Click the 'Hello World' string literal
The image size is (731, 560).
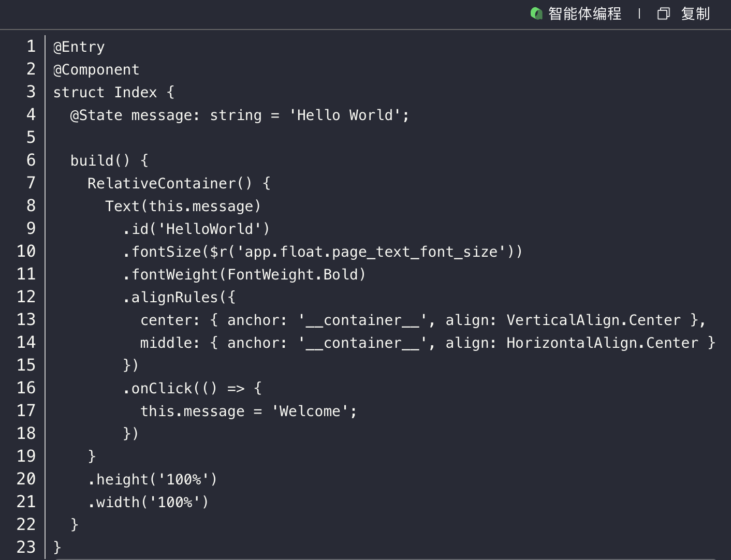pos(345,115)
